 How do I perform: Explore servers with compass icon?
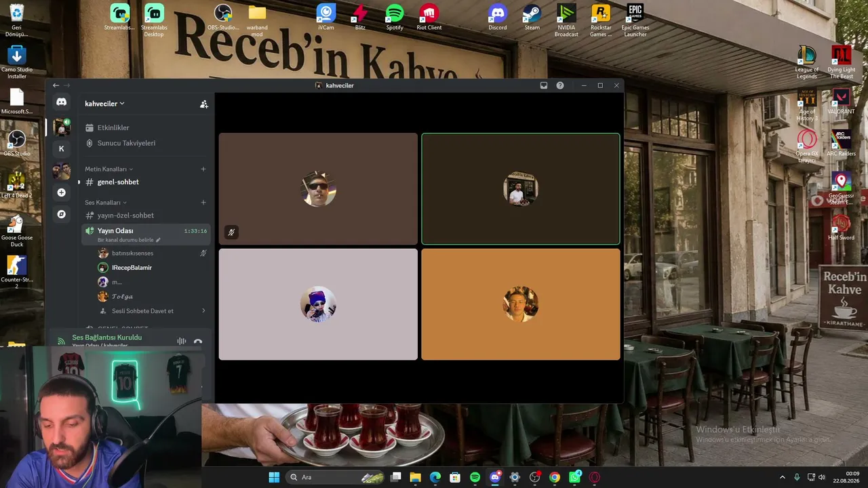tap(61, 214)
